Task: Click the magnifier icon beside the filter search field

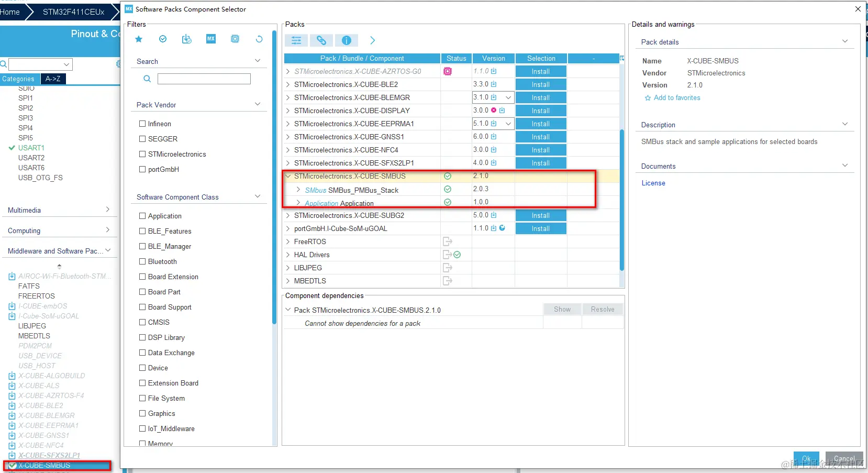Action: pyautogui.click(x=147, y=79)
